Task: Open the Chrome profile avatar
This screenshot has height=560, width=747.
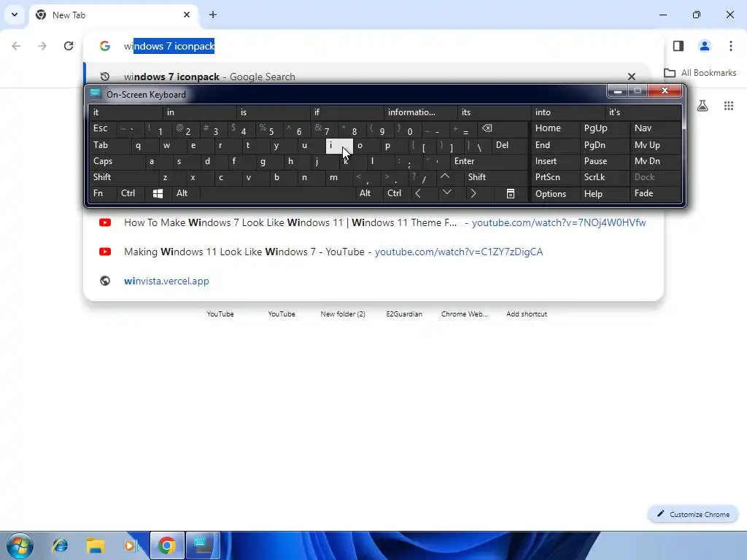Action: click(704, 46)
